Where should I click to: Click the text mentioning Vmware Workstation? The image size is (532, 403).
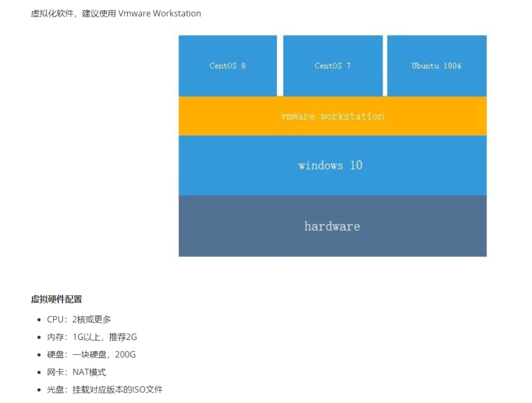click(x=116, y=13)
